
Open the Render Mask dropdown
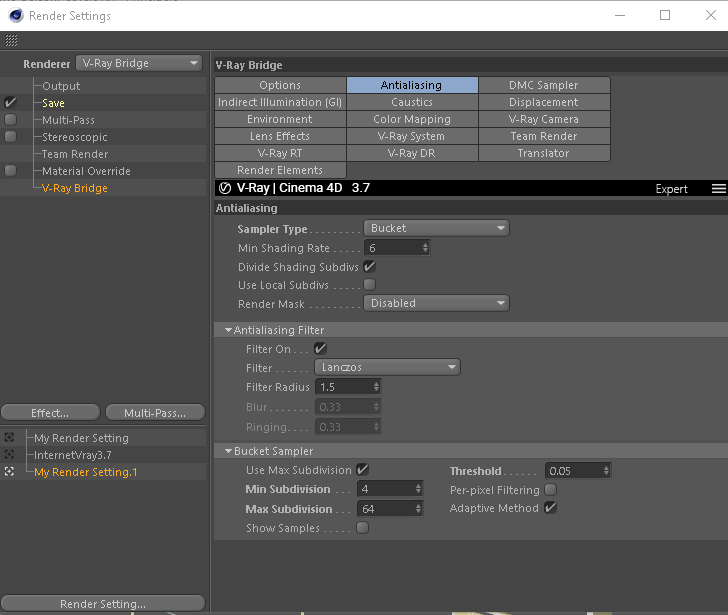point(436,303)
